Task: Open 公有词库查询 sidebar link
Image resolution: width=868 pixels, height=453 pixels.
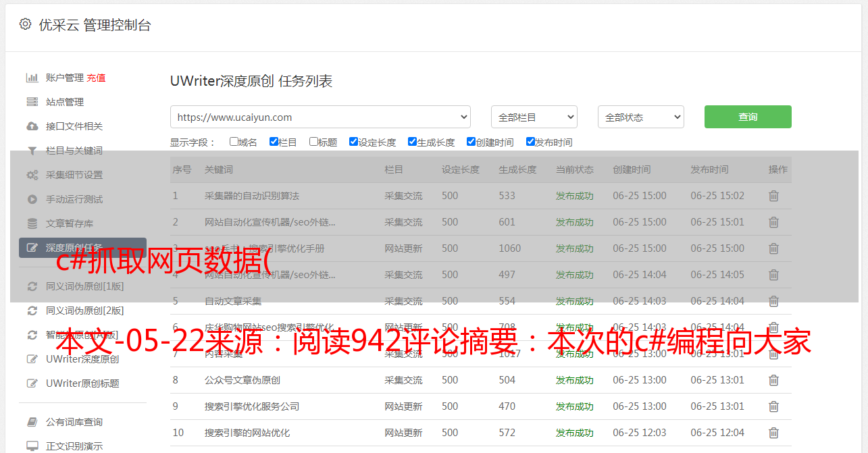Action: (x=74, y=422)
